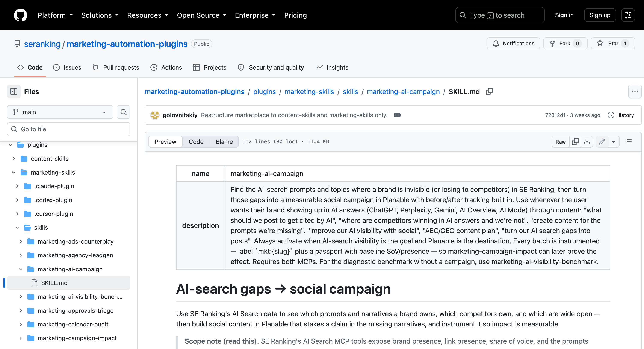Open the search magnifier in the header
The width and height of the screenshot is (644, 349).
463,15
